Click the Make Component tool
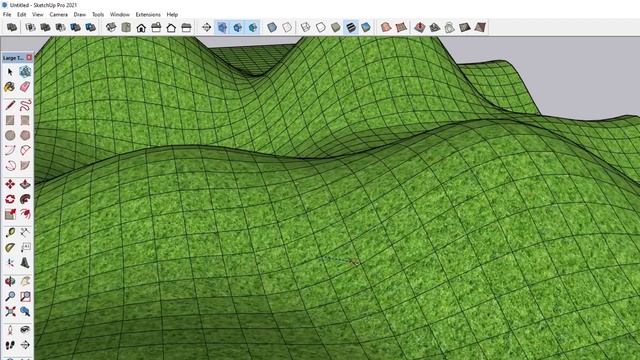 (25, 72)
